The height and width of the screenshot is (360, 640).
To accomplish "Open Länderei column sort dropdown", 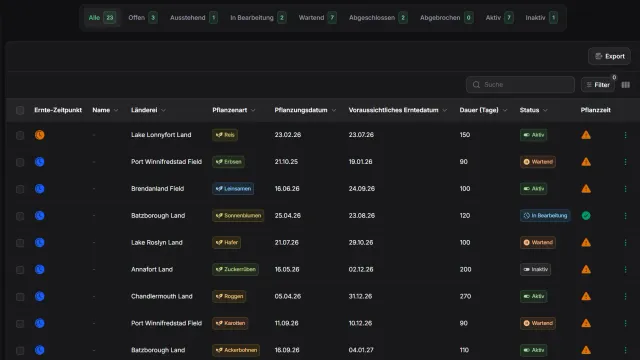I will tap(163, 110).
